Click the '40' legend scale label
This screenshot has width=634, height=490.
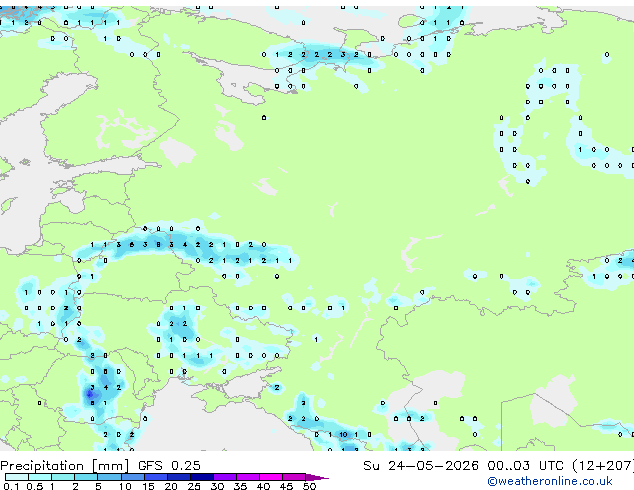tap(263, 486)
